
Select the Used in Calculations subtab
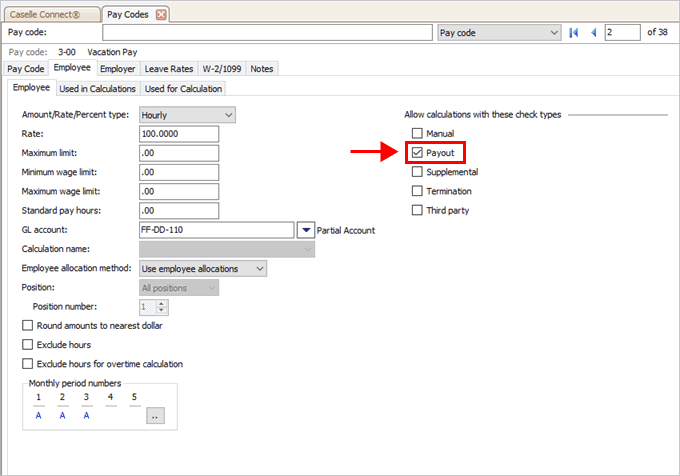coord(97,89)
